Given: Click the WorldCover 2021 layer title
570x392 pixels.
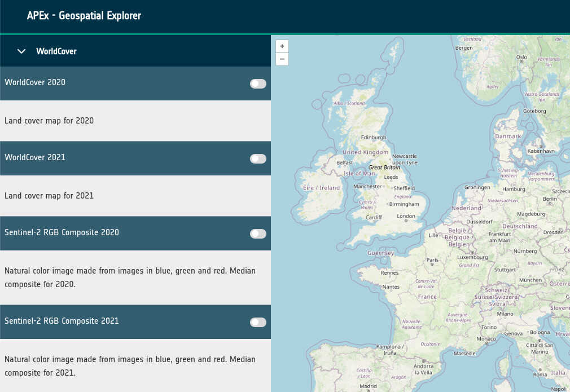Looking at the screenshot, I should click(x=35, y=157).
